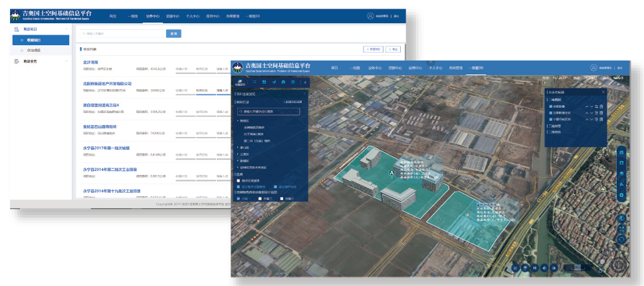The width and height of the screenshot is (644, 286).
Task: Click the grid view icon in map toolbar
Action: [264, 82]
